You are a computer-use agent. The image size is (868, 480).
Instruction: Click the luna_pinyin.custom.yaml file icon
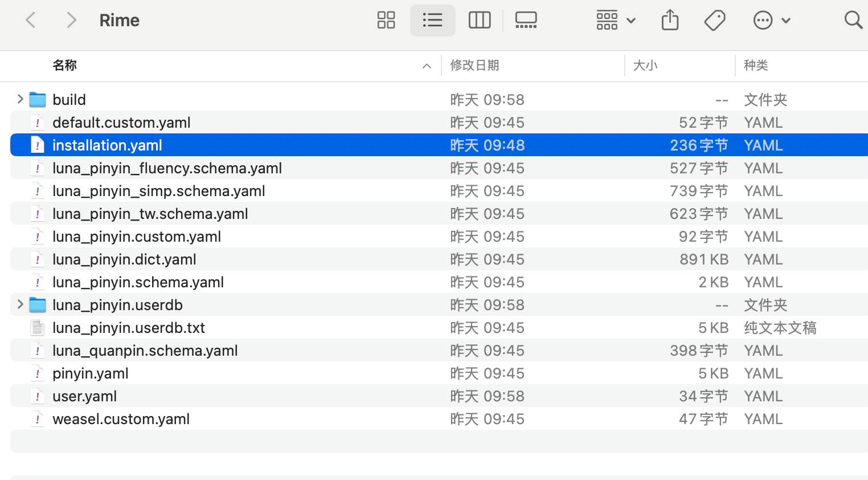(x=38, y=237)
